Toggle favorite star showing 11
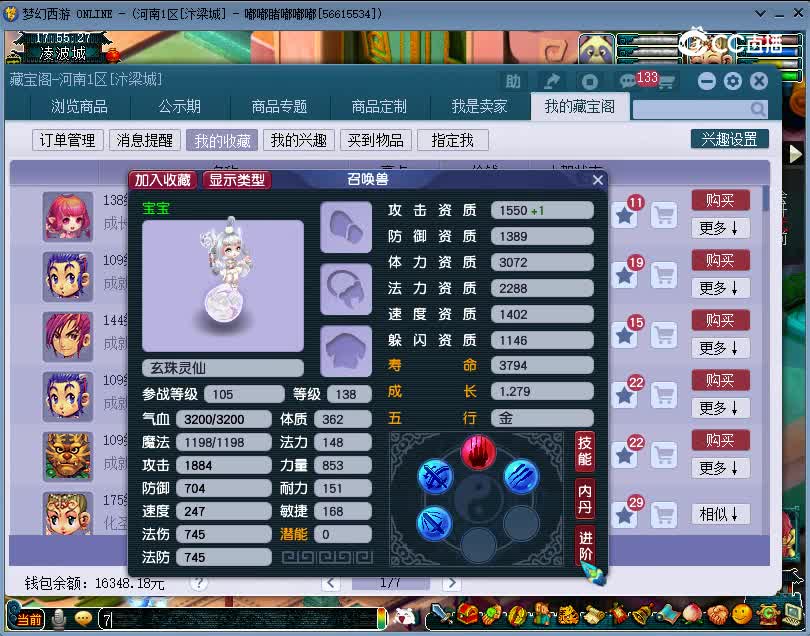The image size is (810, 636). pos(625,214)
